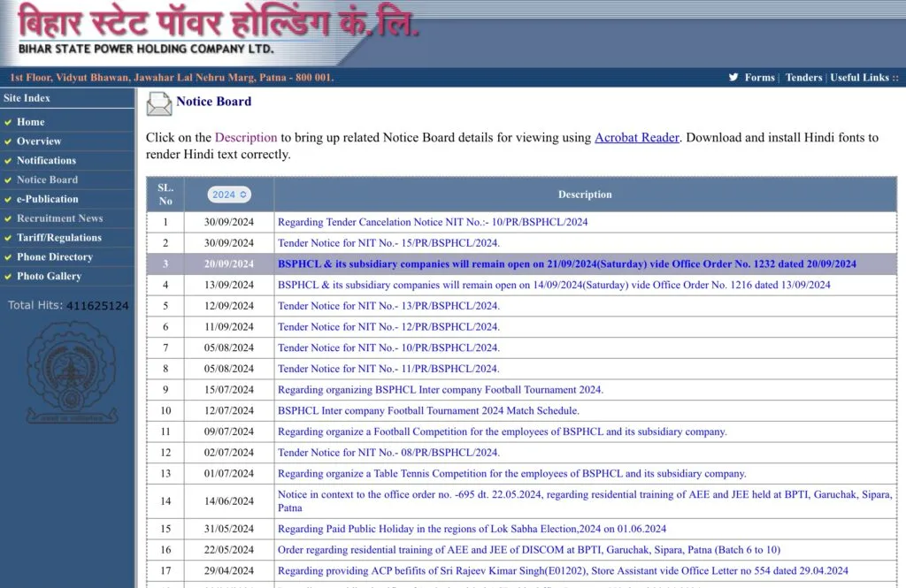Open Tender Notice for NIT No.- 11
The height and width of the screenshot is (588, 906).
coord(389,369)
